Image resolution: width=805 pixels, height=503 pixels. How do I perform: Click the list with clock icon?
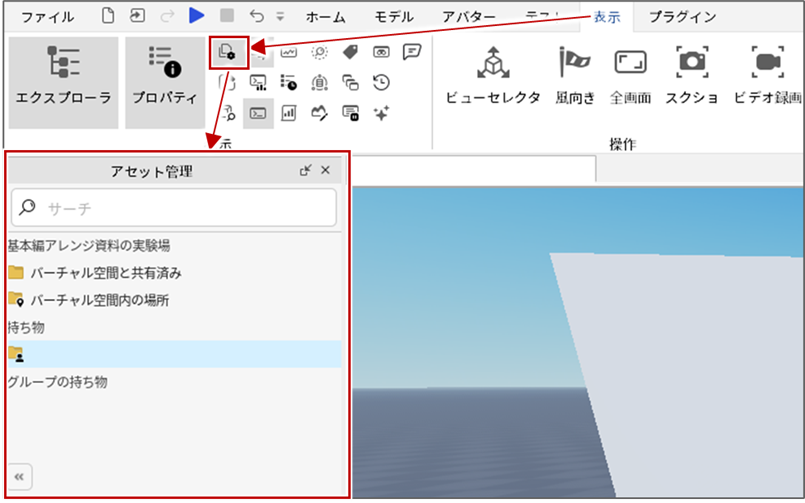tap(289, 83)
